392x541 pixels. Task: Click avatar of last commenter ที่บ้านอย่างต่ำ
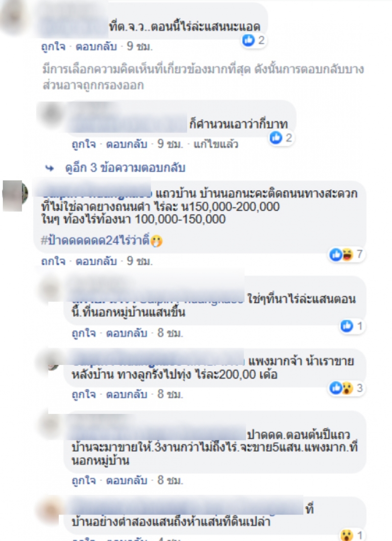pos(50,510)
